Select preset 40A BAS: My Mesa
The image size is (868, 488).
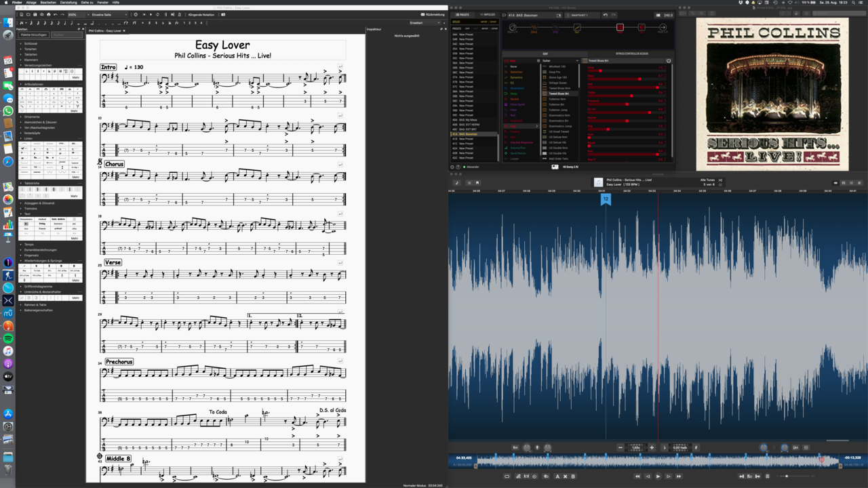474,120
